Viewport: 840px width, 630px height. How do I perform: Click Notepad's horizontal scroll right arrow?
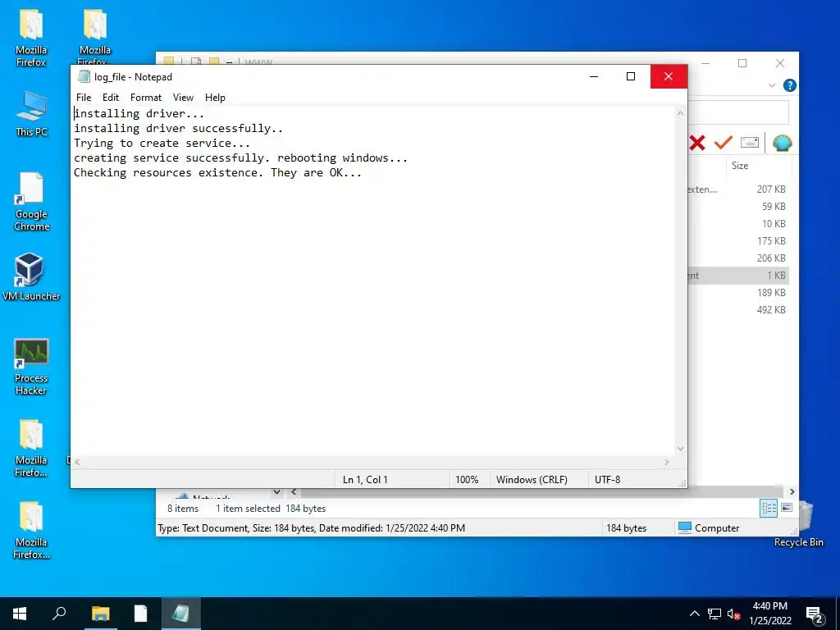[666, 462]
